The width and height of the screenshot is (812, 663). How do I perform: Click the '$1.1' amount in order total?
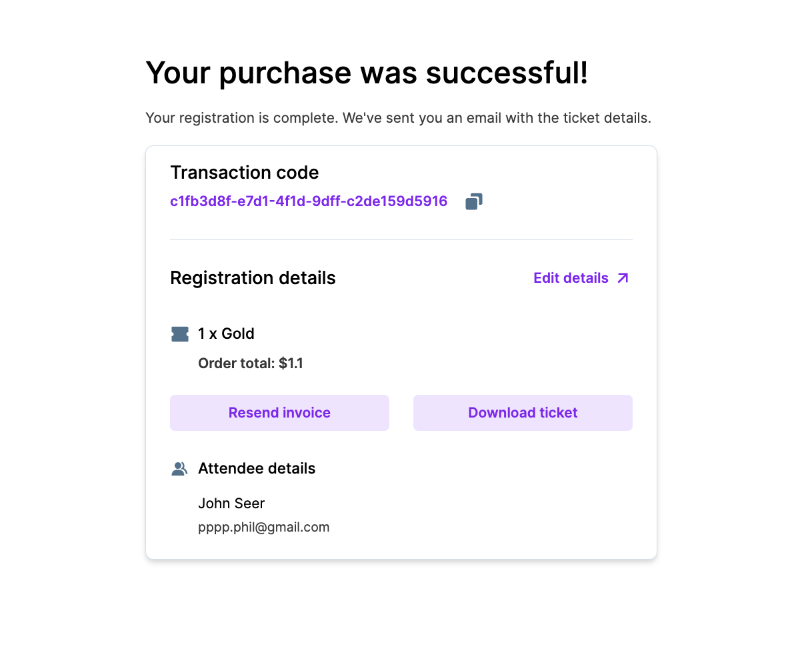click(x=291, y=364)
